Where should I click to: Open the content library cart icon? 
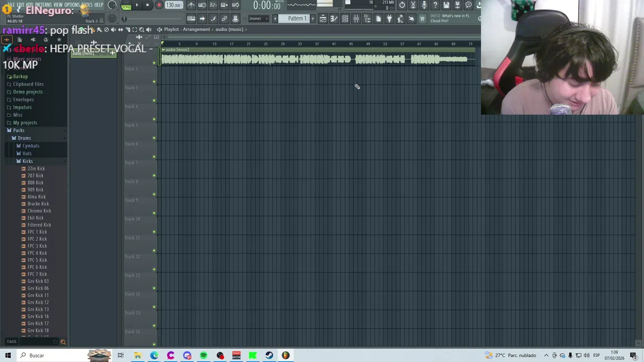point(422,19)
